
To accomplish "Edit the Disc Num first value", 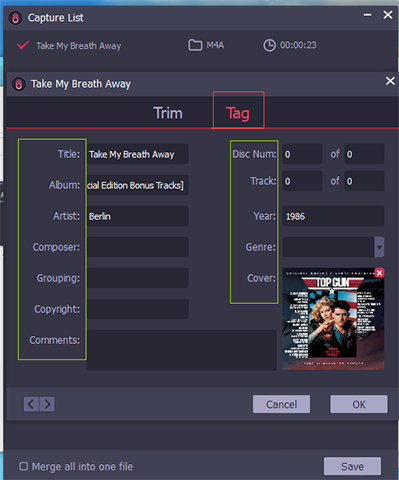I will 302,154.
